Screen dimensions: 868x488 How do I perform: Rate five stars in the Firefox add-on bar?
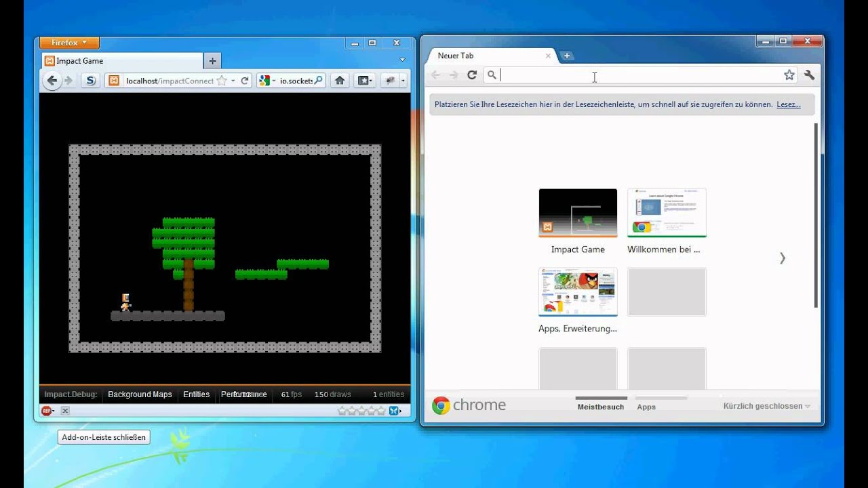click(x=380, y=411)
